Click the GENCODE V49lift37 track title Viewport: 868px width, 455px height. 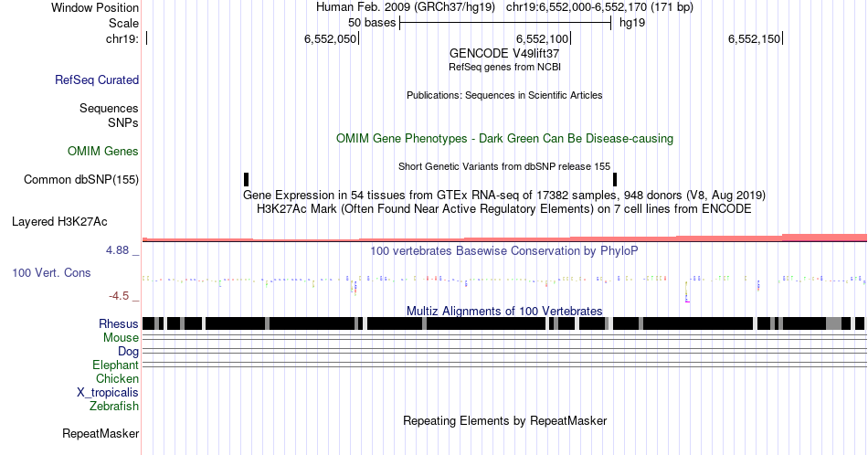(x=504, y=54)
